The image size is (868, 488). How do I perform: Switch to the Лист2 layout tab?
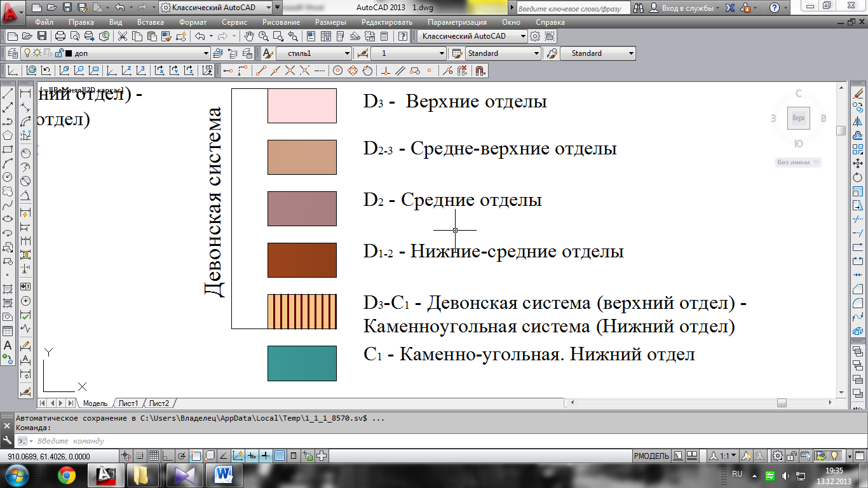159,403
